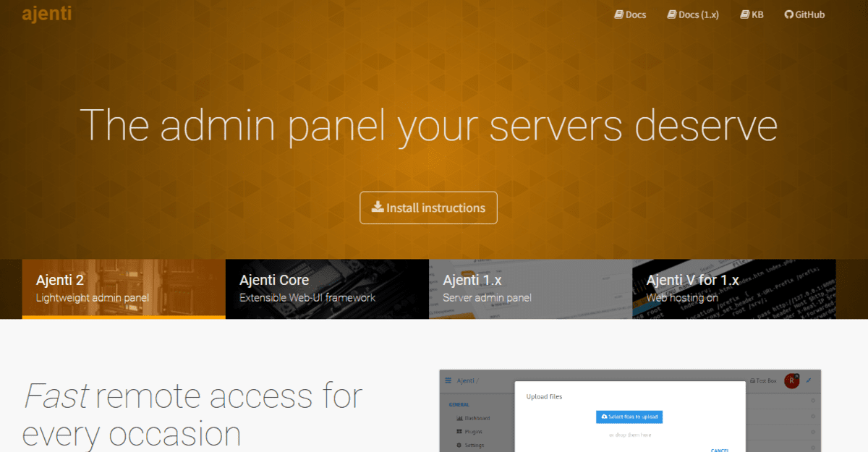This screenshot has width=868, height=452.
Task: Click the hamburger menu icon in the demo screenshot
Action: tap(448, 380)
